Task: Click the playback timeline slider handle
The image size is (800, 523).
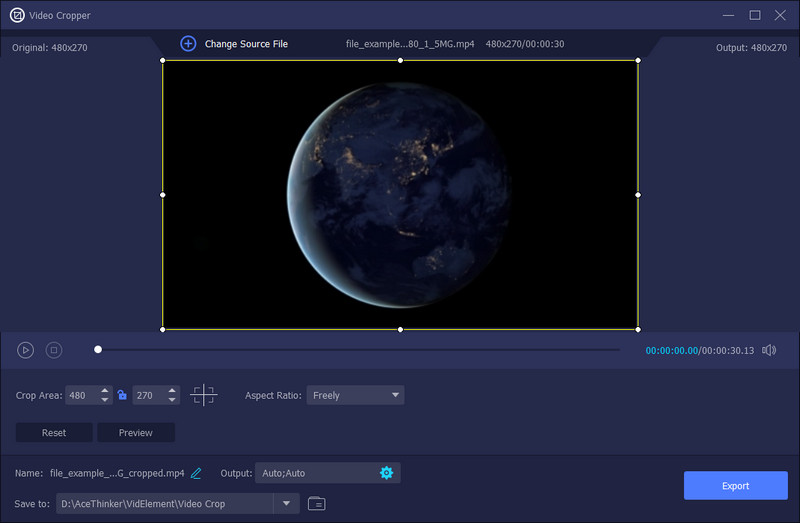Action: [x=98, y=350]
